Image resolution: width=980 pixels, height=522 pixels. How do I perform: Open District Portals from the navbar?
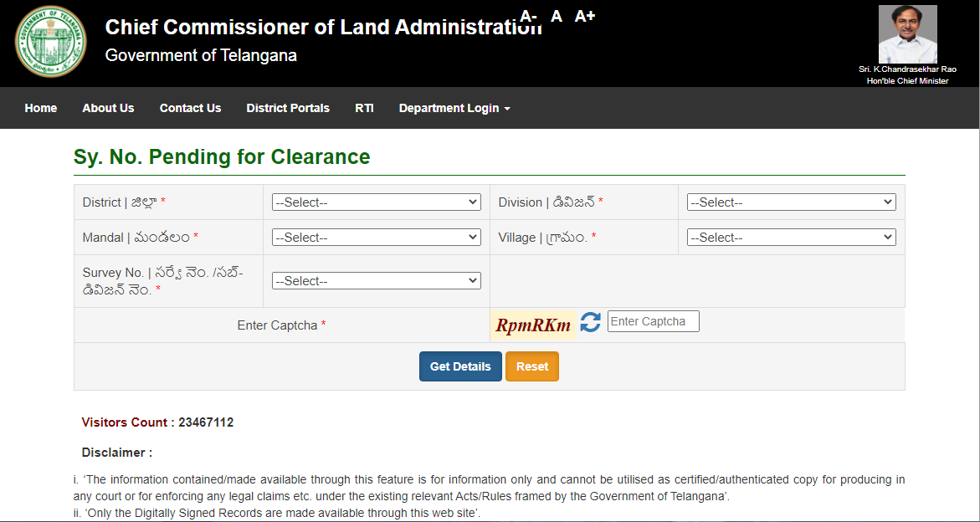tap(288, 108)
